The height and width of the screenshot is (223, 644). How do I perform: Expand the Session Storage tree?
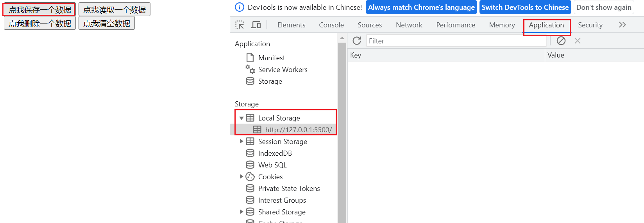(x=241, y=142)
